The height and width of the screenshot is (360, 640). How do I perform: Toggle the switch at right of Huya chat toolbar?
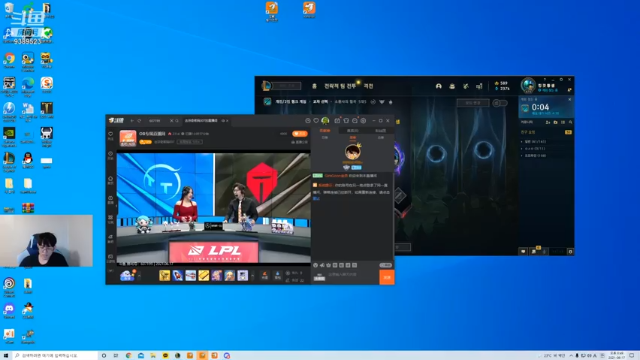385,265
